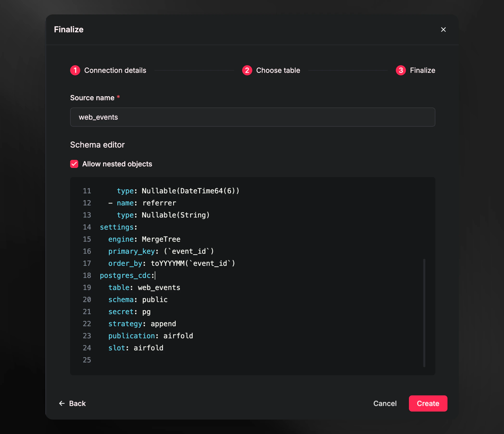Click the red asterisk next to Source name
The width and height of the screenshot is (504, 434).
pos(119,97)
